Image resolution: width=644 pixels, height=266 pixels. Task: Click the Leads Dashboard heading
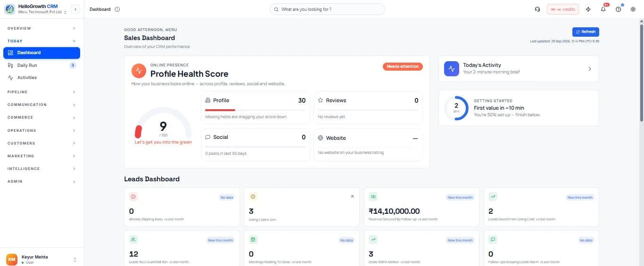tap(152, 179)
